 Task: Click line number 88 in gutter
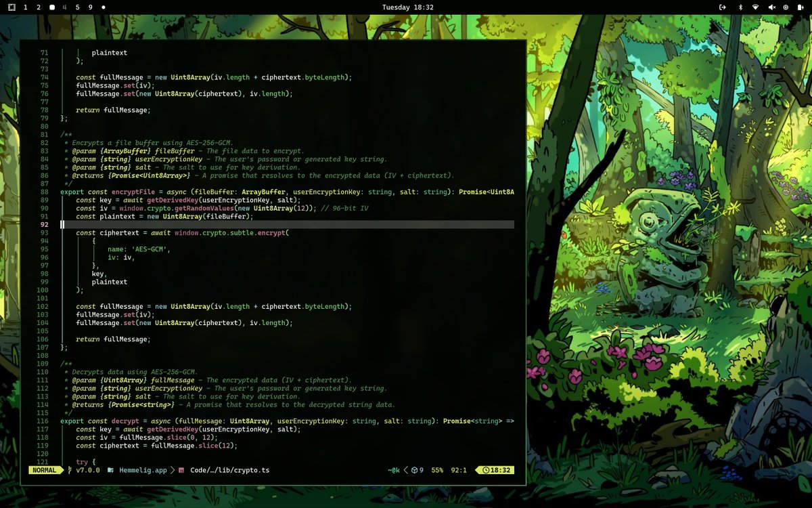click(44, 192)
